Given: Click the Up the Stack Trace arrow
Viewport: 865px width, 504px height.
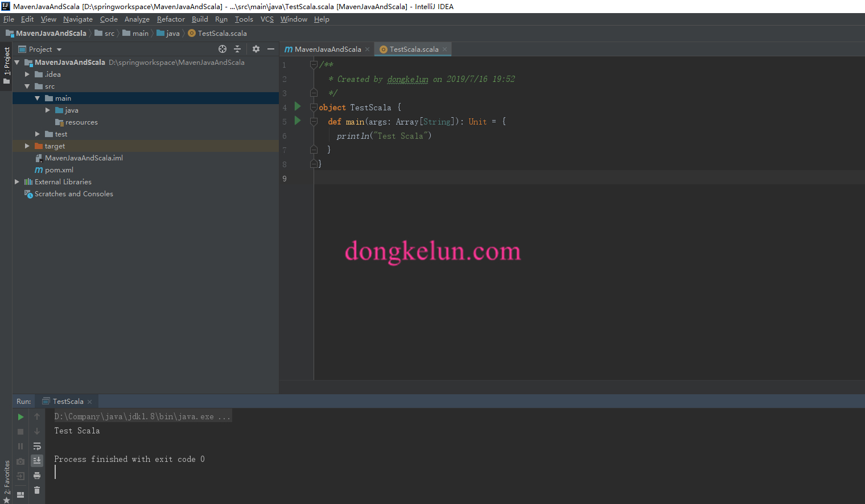Looking at the screenshot, I should (x=37, y=417).
